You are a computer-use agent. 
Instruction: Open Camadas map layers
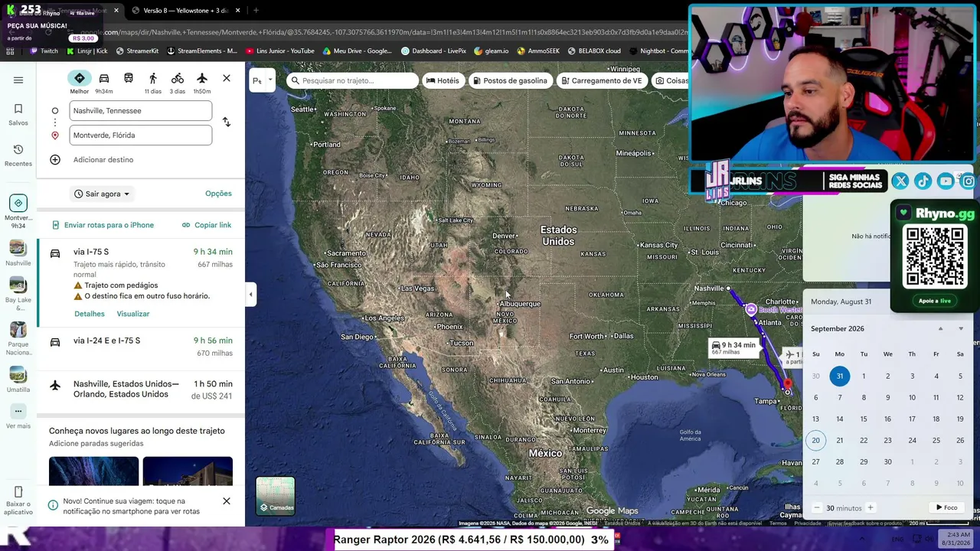(276, 496)
